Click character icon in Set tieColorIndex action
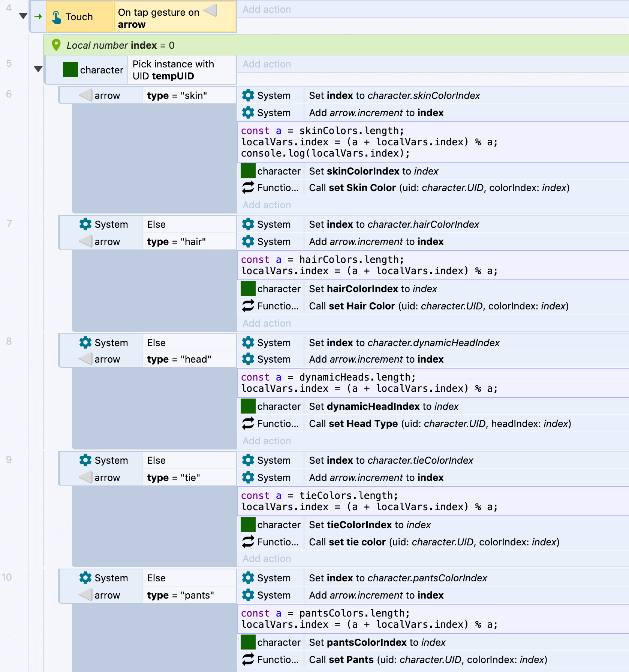This screenshot has width=629, height=672. tap(248, 524)
